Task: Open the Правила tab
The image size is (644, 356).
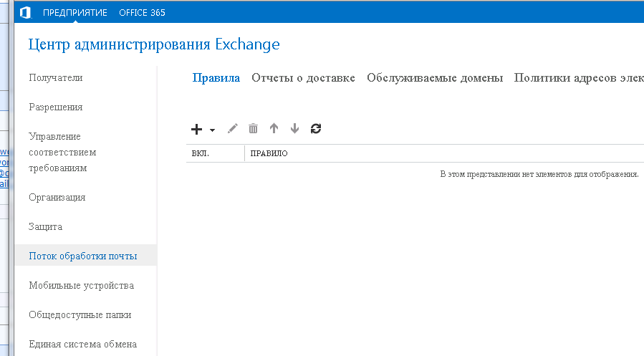Action: coord(216,78)
